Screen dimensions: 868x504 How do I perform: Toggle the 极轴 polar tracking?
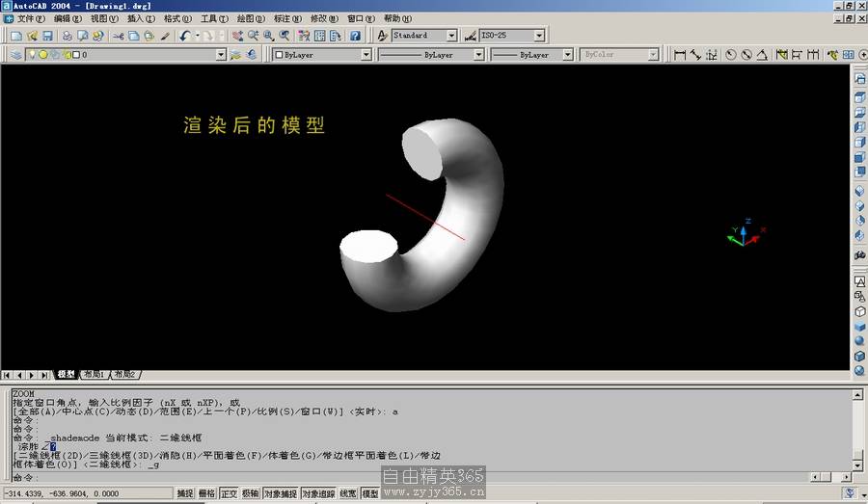pos(250,493)
